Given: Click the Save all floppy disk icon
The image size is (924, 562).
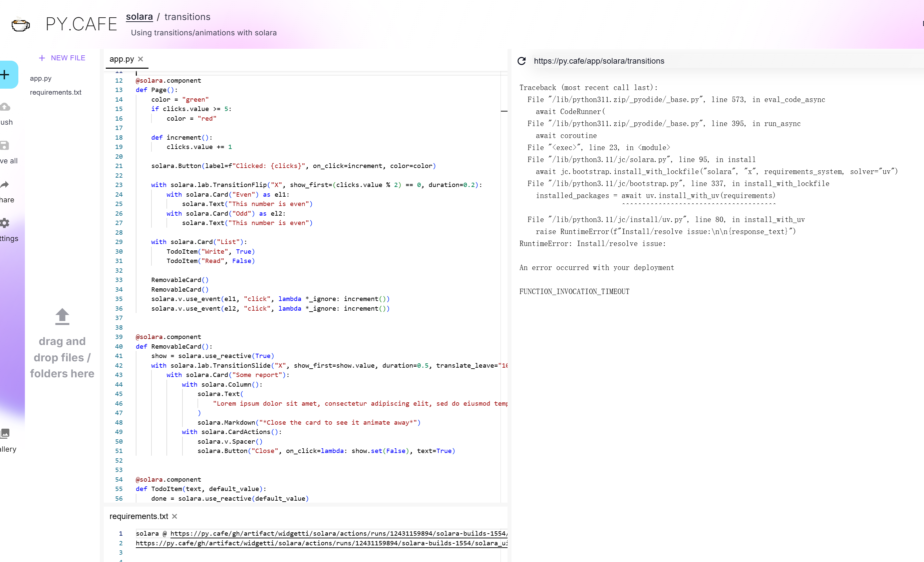Looking at the screenshot, I should click(x=4, y=145).
